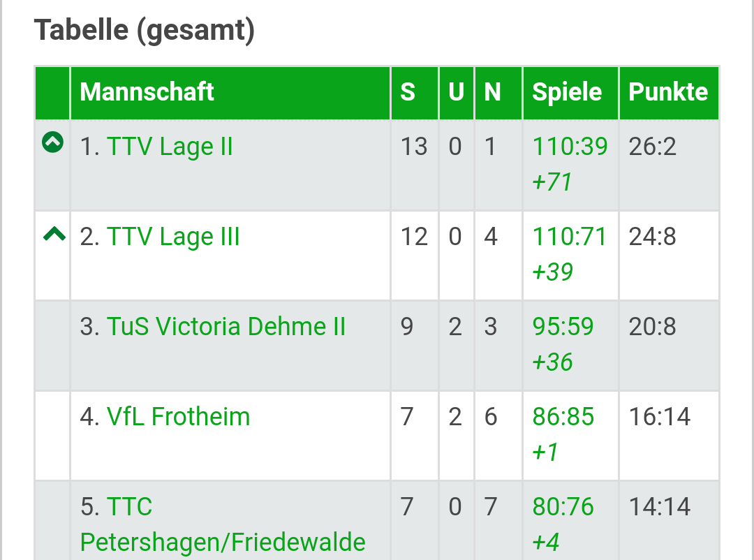Click the Spiele column header

(x=567, y=92)
